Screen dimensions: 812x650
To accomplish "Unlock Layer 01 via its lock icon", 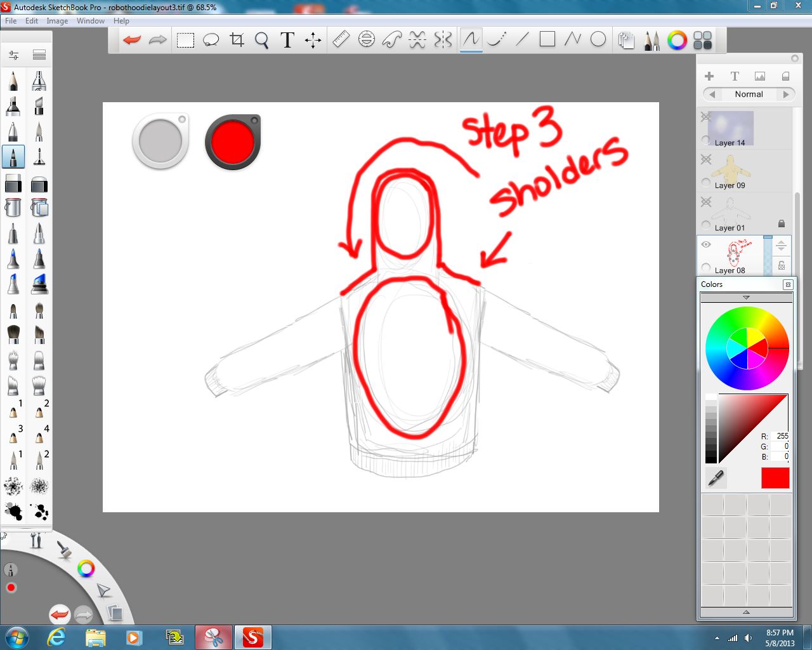I will pos(782,223).
